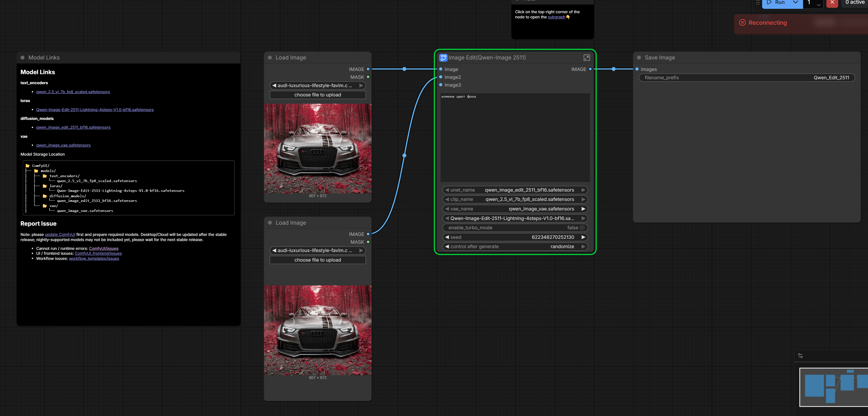Click left arrow of clip_name
The image size is (868, 416).
(x=447, y=200)
